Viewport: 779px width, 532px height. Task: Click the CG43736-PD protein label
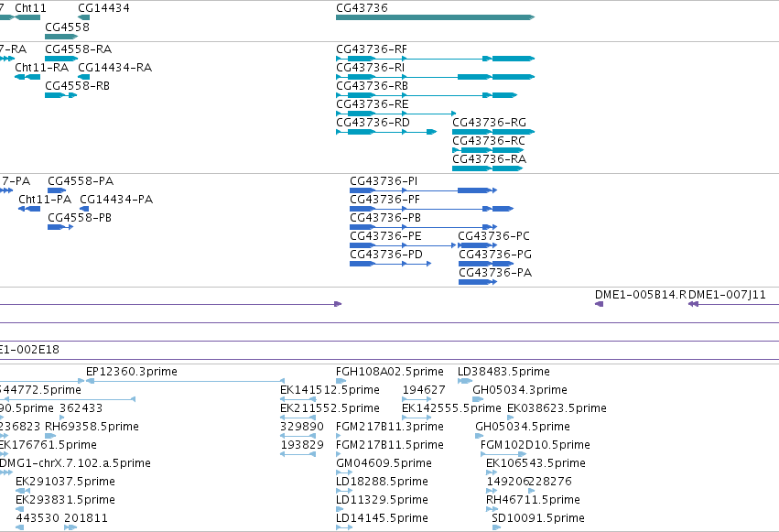coord(386,255)
